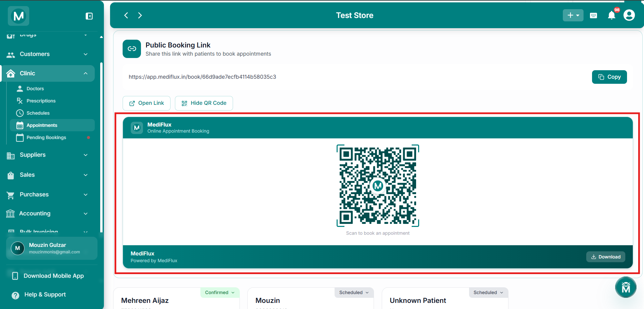This screenshot has height=309, width=644.
Task: Click the Prescriptions Rx icon
Action: (20, 101)
